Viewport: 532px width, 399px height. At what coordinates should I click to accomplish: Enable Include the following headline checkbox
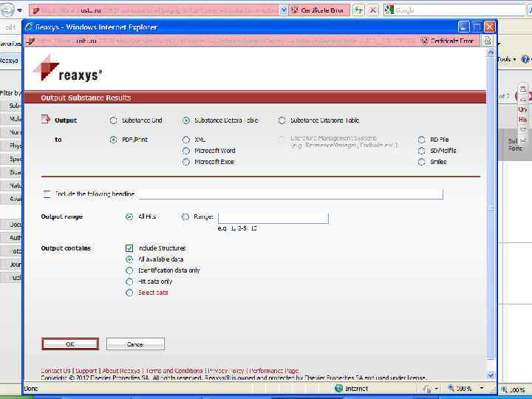click(x=47, y=194)
